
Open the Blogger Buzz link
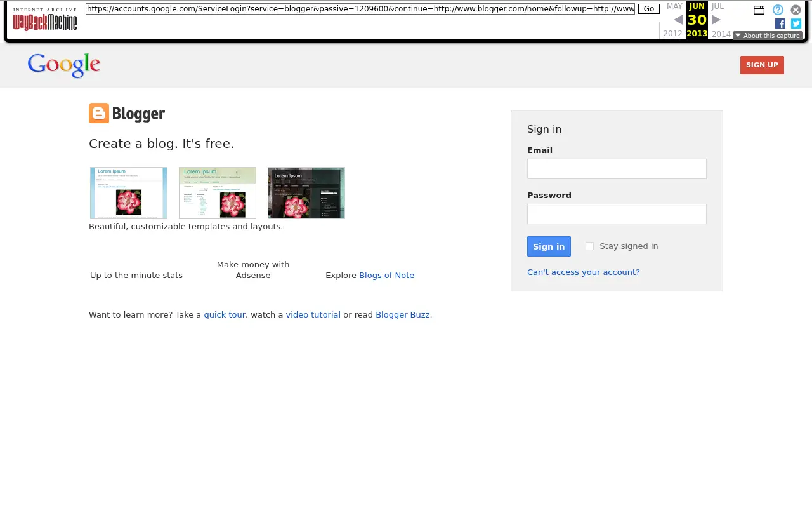point(403,315)
